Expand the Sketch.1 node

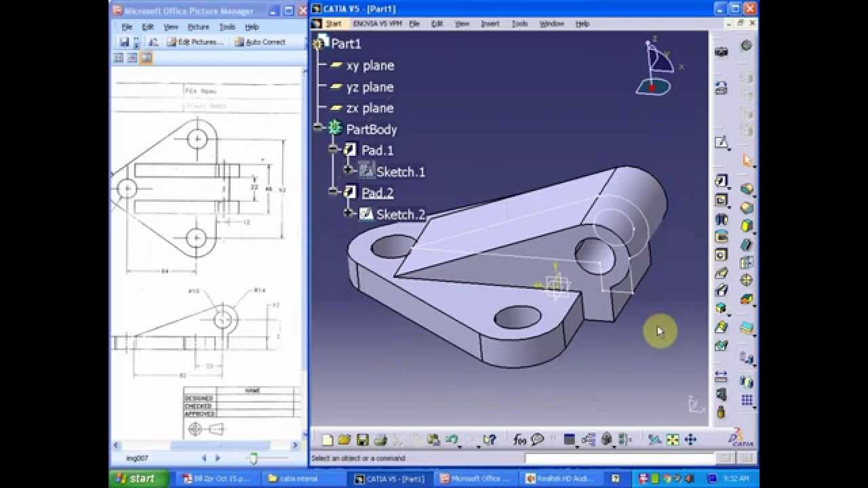(349, 170)
